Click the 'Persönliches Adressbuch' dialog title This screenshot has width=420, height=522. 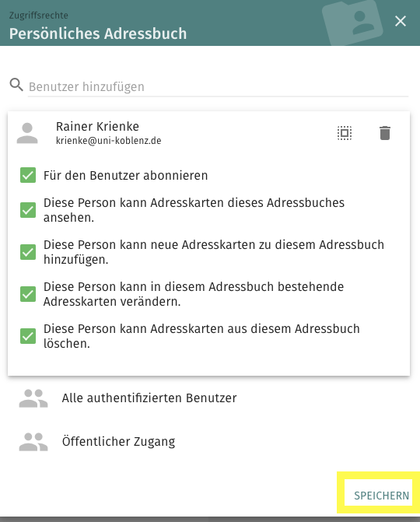[98, 33]
